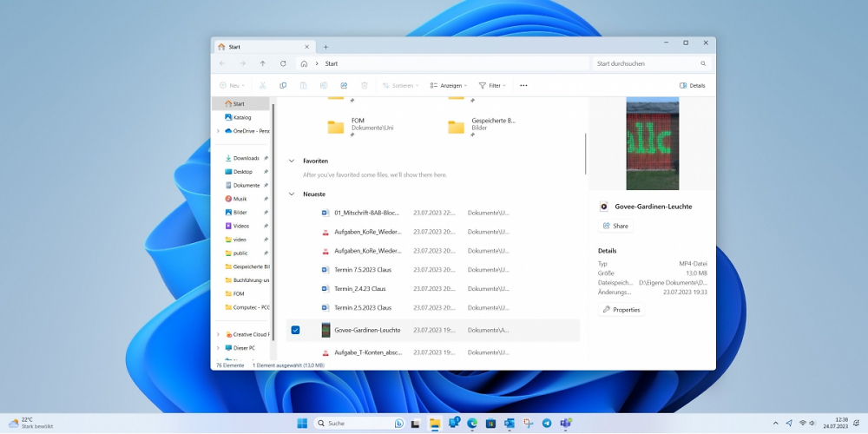Open Outlook from the taskbar
The image size is (868, 434).
coord(510,424)
